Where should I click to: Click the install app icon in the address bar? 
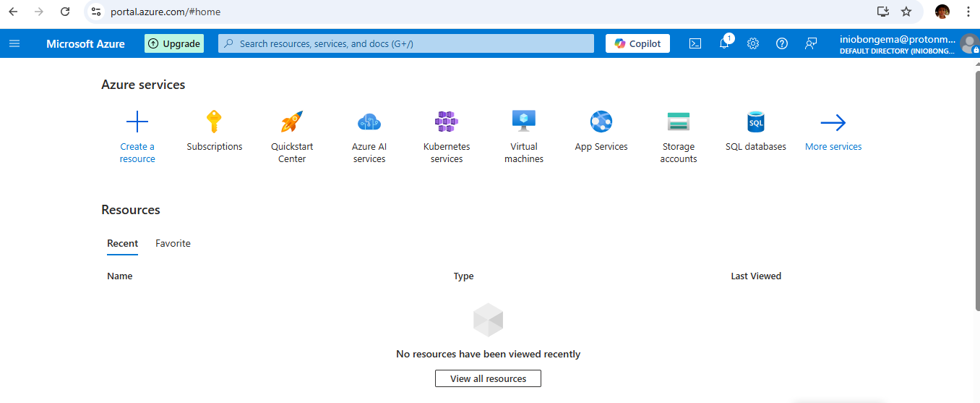882,12
